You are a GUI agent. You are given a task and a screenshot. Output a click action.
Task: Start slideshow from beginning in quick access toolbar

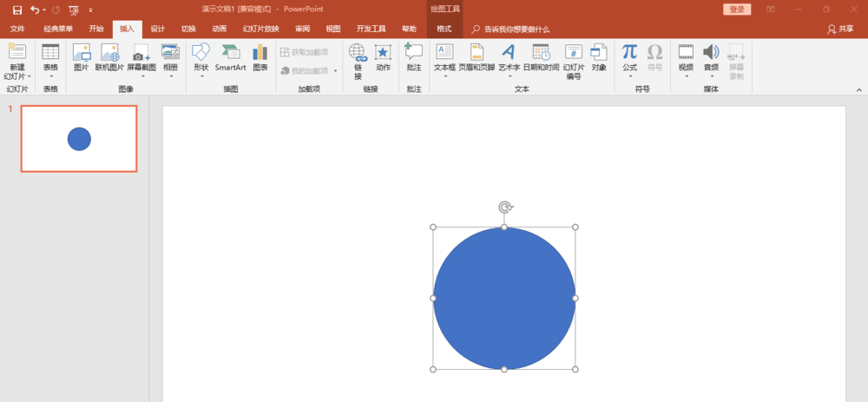coord(73,10)
